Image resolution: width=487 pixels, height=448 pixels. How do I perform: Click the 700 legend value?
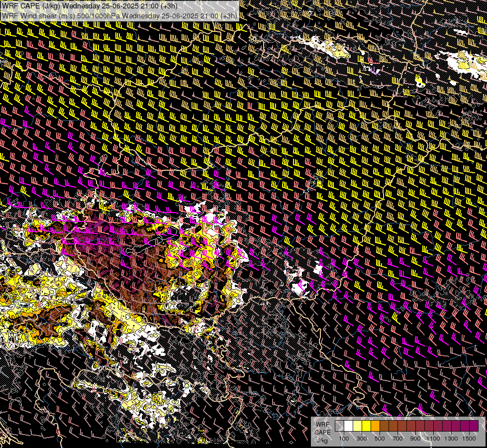pyautogui.click(x=397, y=439)
